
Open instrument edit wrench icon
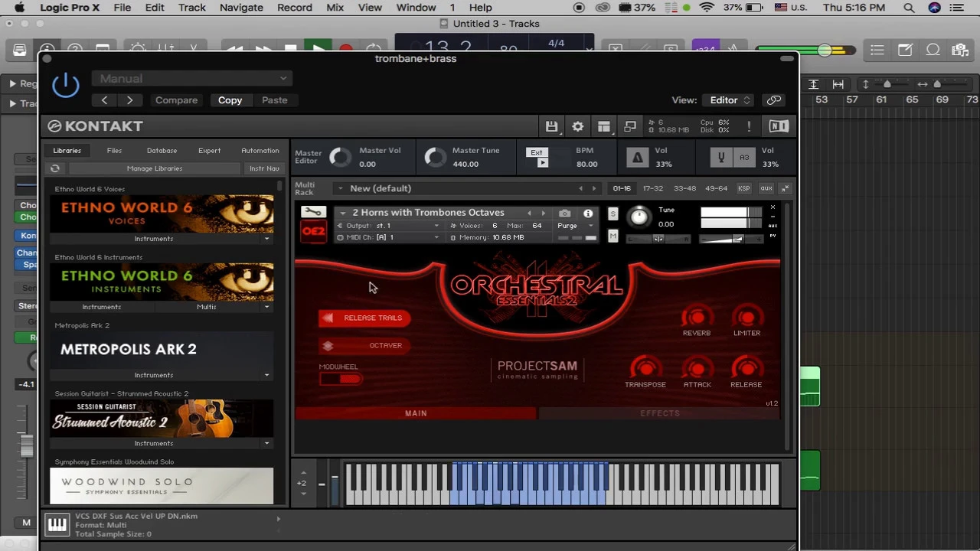313,212
